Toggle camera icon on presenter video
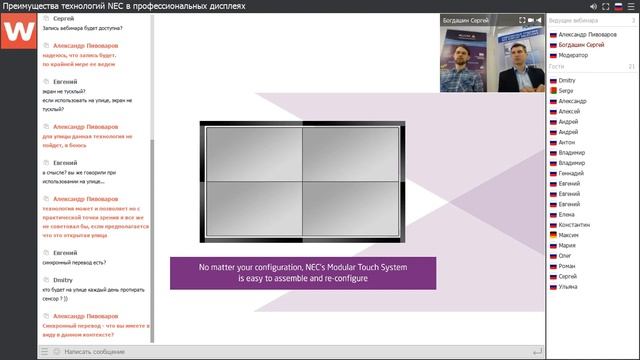640x360 pixels. tap(531, 20)
